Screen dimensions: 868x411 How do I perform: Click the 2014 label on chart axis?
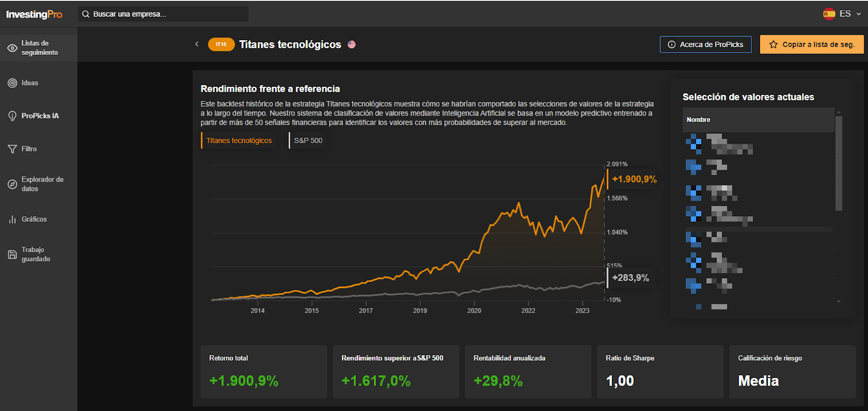(x=258, y=311)
